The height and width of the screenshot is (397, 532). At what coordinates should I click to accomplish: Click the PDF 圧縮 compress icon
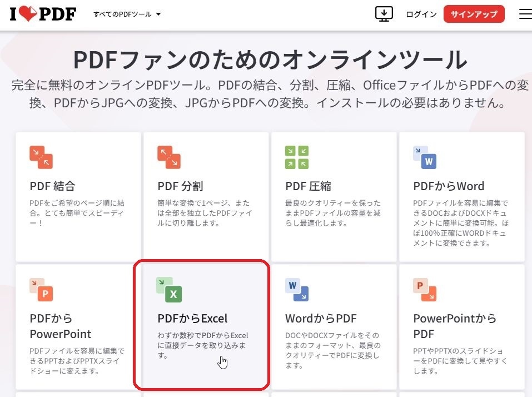point(297,157)
